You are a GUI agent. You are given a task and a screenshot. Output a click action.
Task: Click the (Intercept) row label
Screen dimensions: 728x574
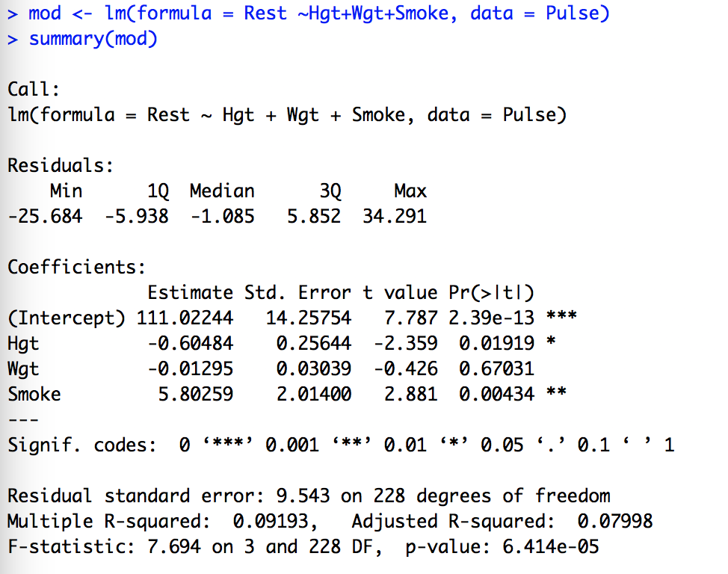click(67, 318)
